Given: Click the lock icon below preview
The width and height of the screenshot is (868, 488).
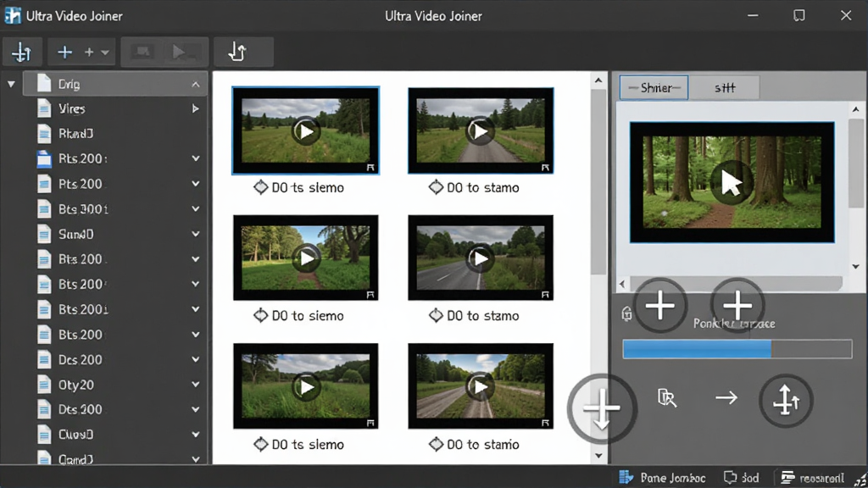Looking at the screenshot, I should (x=626, y=313).
